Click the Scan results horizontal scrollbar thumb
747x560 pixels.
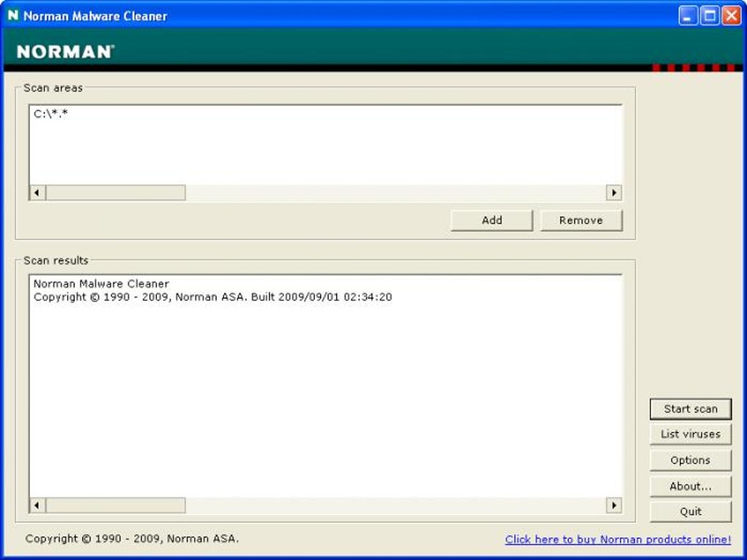coord(116,505)
